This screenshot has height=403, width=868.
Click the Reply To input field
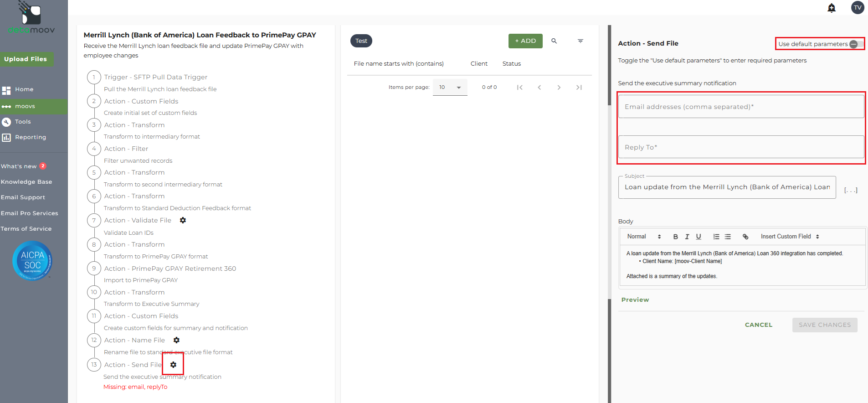coord(741,147)
